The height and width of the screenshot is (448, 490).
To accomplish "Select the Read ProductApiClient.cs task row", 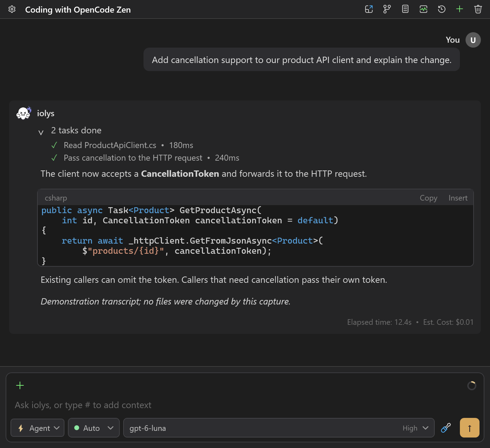I will pos(122,145).
